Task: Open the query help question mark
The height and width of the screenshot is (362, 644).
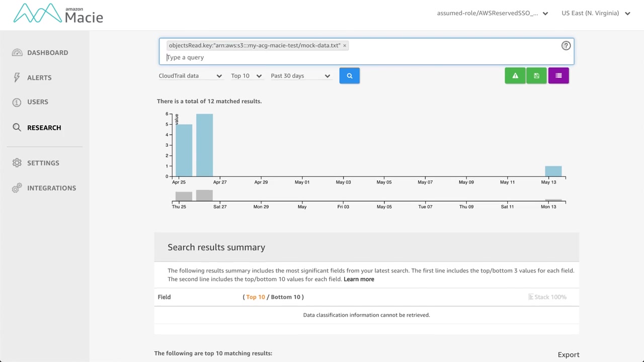Action: [566, 46]
